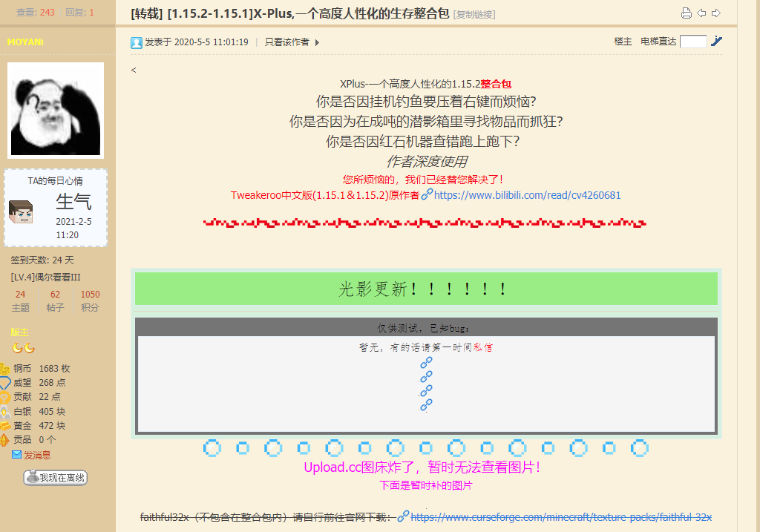Click the panda meme avatar image
This screenshot has width=760, height=532.
click(x=56, y=110)
